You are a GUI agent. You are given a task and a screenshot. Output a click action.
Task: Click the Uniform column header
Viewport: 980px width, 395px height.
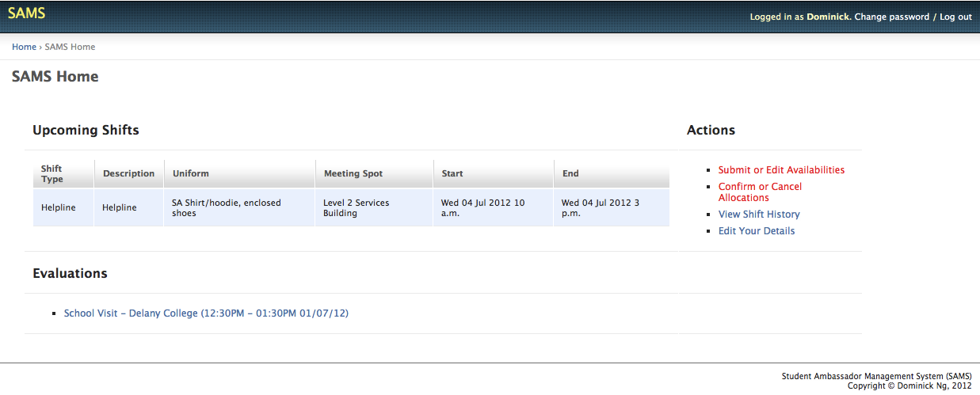[190, 173]
